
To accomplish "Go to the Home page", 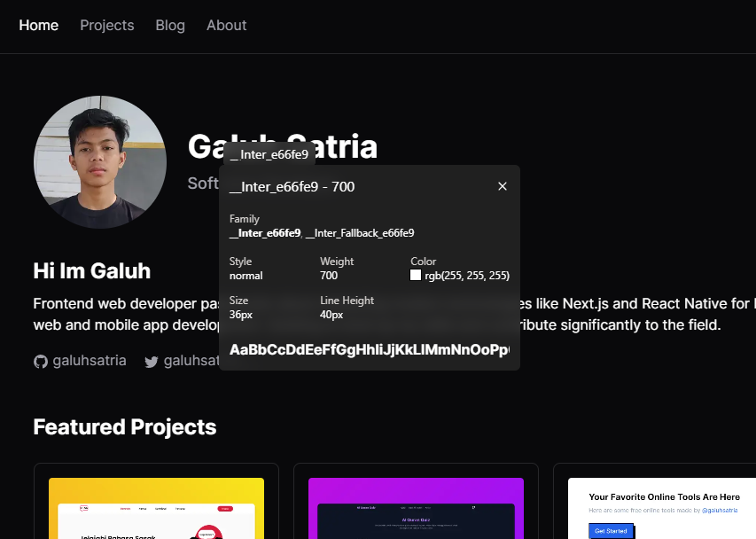I will 39,25.
